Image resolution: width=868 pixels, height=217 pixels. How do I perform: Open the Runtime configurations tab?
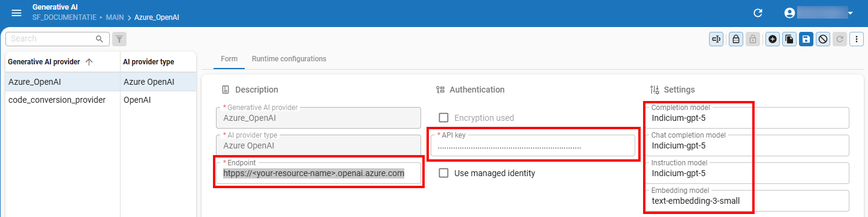[x=289, y=59]
